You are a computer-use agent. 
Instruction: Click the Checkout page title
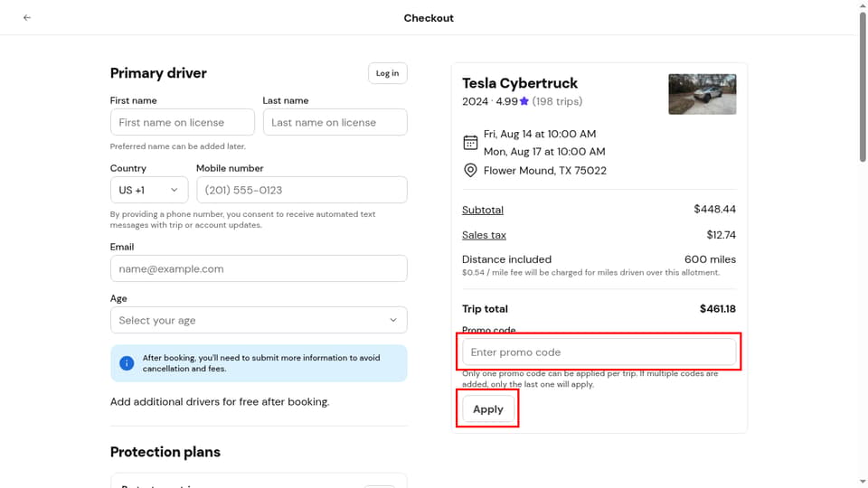429,18
